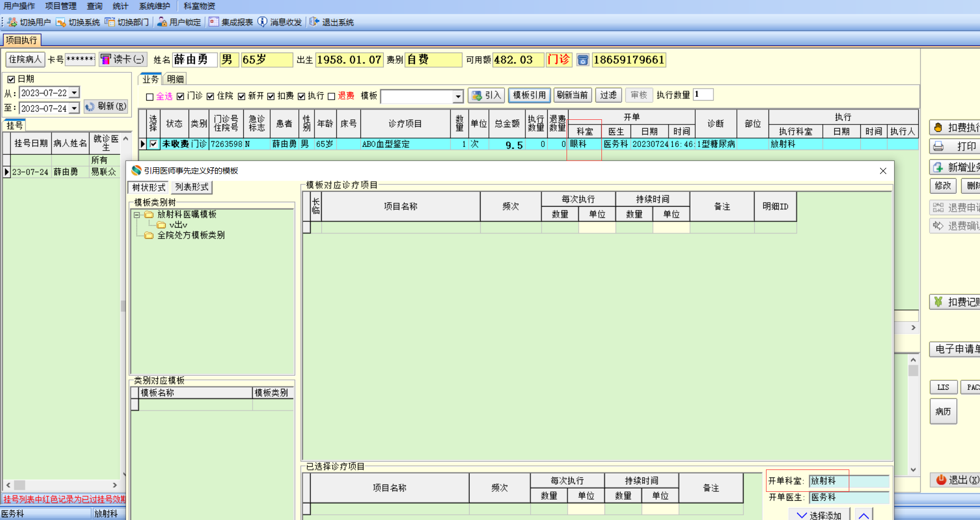Open the 统计 menu
Screen dimensions: 980x520
120,6
